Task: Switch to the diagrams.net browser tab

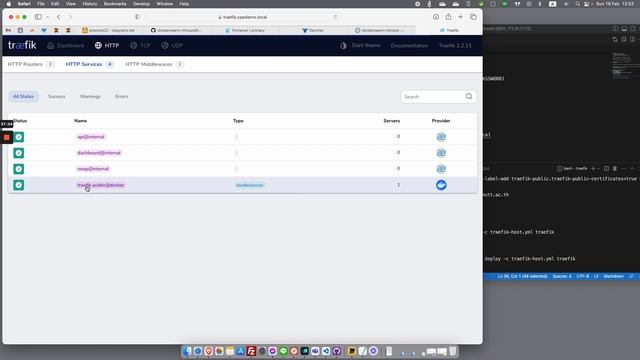Action: click(x=109, y=30)
